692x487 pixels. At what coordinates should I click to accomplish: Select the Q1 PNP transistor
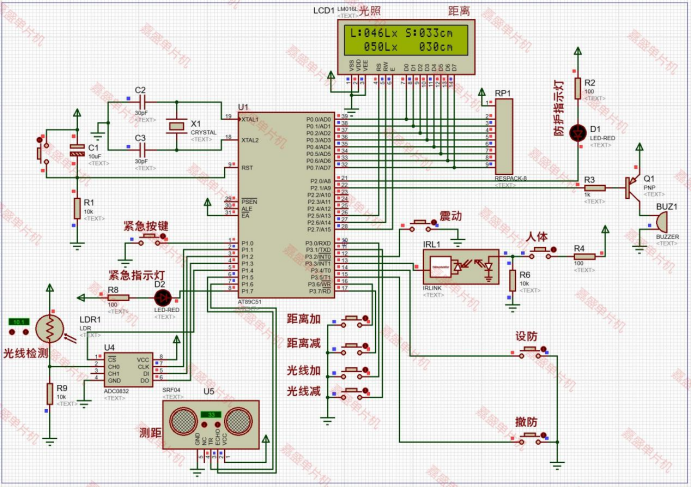pos(632,187)
